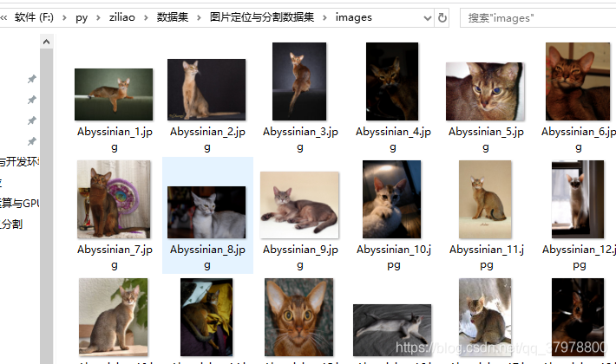
Task: Click the Abyssinian_4.jpg thumbnail
Action: point(392,81)
